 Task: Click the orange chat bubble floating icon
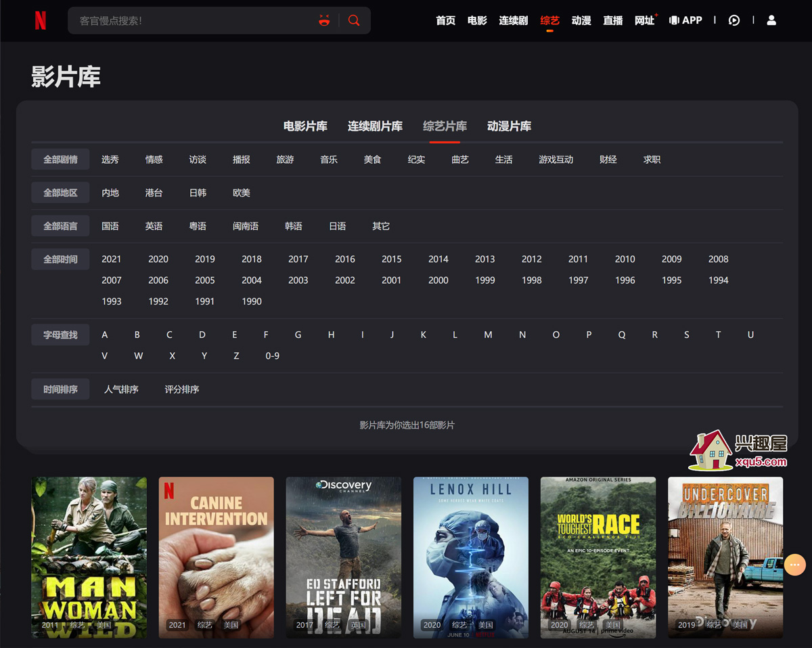pyautogui.click(x=795, y=565)
